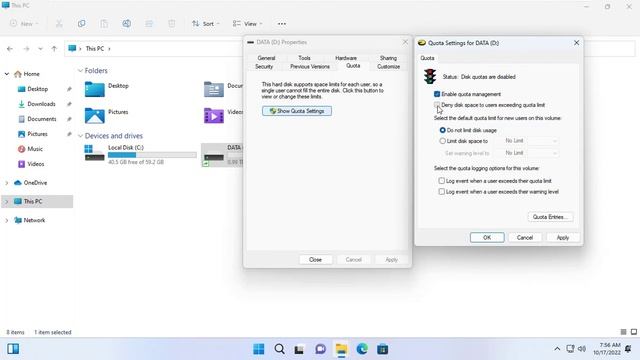Switch to the Customize tab in Properties
Image resolution: width=640 pixels, height=360 pixels.
click(x=389, y=67)
